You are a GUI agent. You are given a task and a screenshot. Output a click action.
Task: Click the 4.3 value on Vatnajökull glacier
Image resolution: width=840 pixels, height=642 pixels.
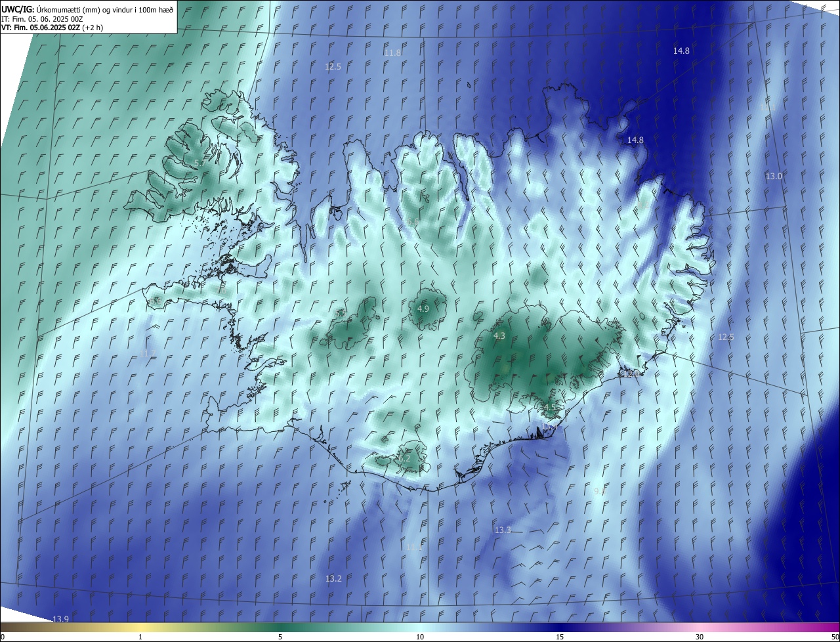tap(499, 335)
